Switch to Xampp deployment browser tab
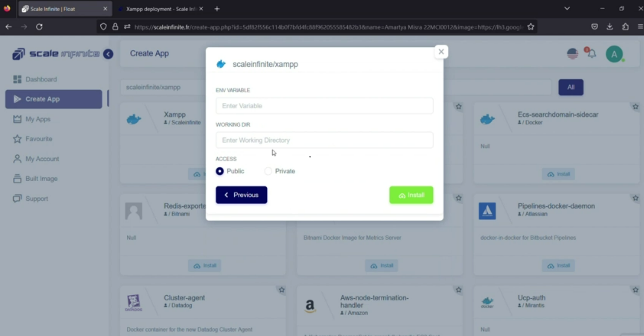The width and height of the screenshot is (644, 336). (160, 9)
